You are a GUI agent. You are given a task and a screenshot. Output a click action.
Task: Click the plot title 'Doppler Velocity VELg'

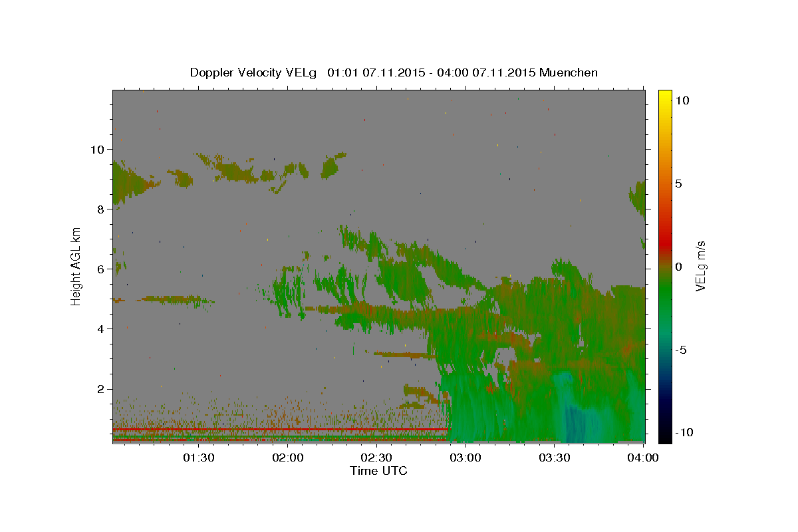[x=255, y=72]
